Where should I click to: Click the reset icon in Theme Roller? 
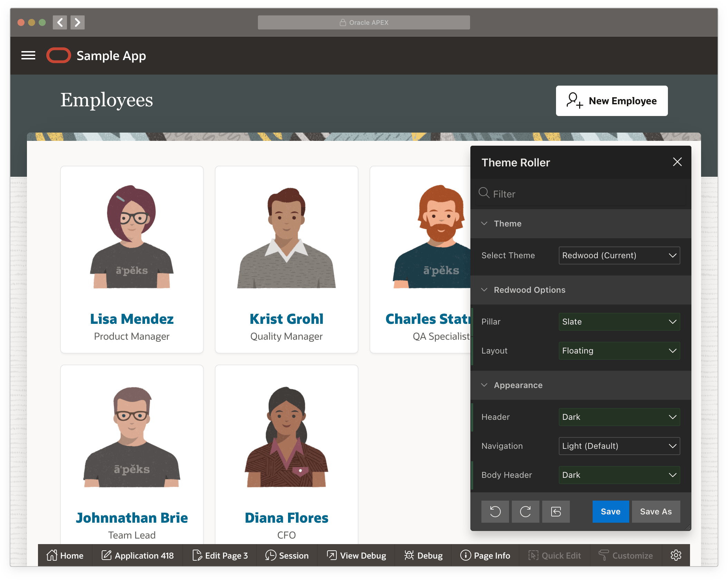click(556, 511)
